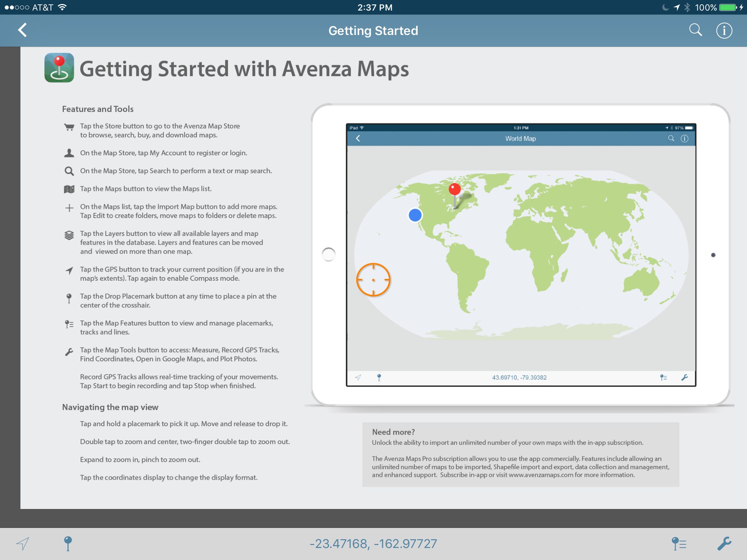Open Map Features list button
747x560 pixels.
click(x=679, y=544)
